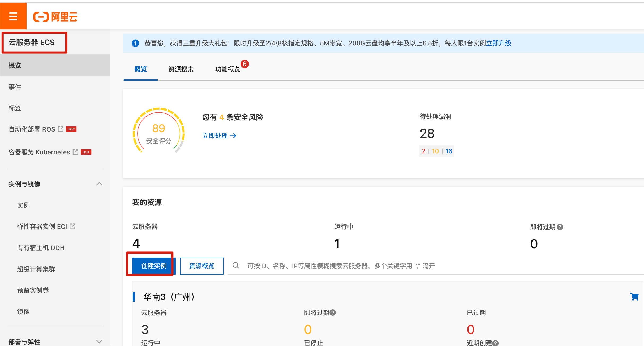Click the orange 10 vulnerability count
644x346 pixels.
[x=435, y=151]
